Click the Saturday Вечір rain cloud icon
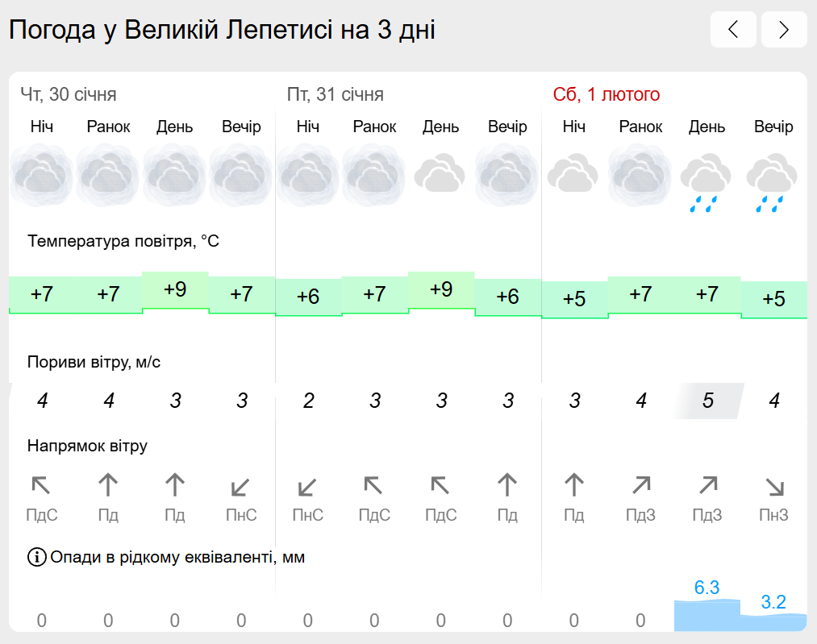817x644 pixels. click(x=772, y=182)
